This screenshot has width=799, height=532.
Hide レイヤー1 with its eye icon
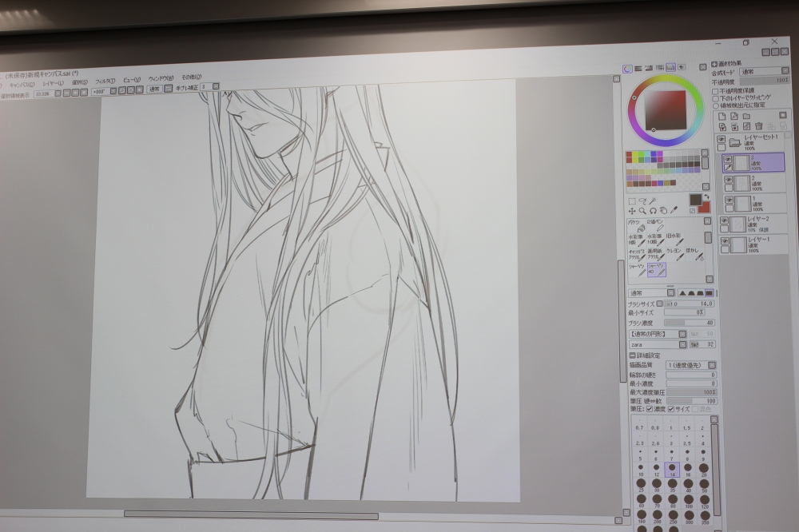pos(725,241)
